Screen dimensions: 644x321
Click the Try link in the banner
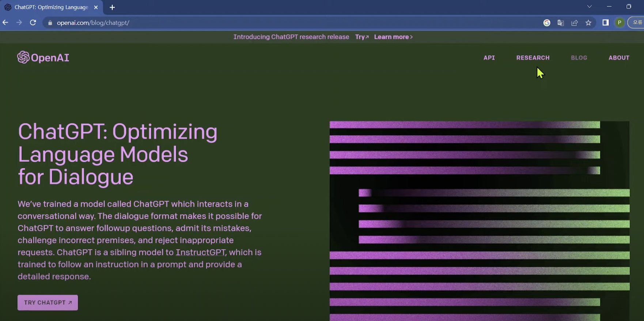tap(362, 37)
